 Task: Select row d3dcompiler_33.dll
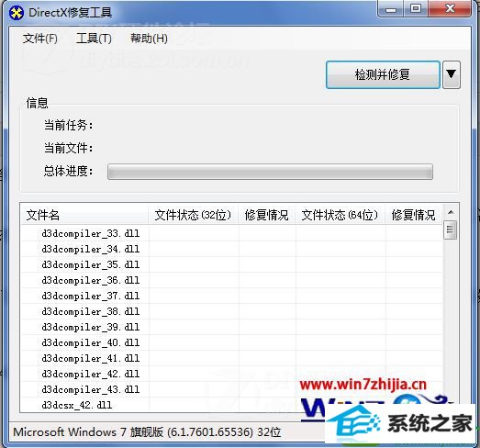point(231,233)
